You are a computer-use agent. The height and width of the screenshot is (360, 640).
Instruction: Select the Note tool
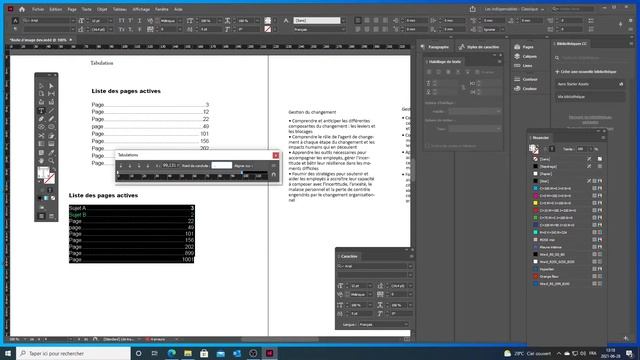pos(41,152)
